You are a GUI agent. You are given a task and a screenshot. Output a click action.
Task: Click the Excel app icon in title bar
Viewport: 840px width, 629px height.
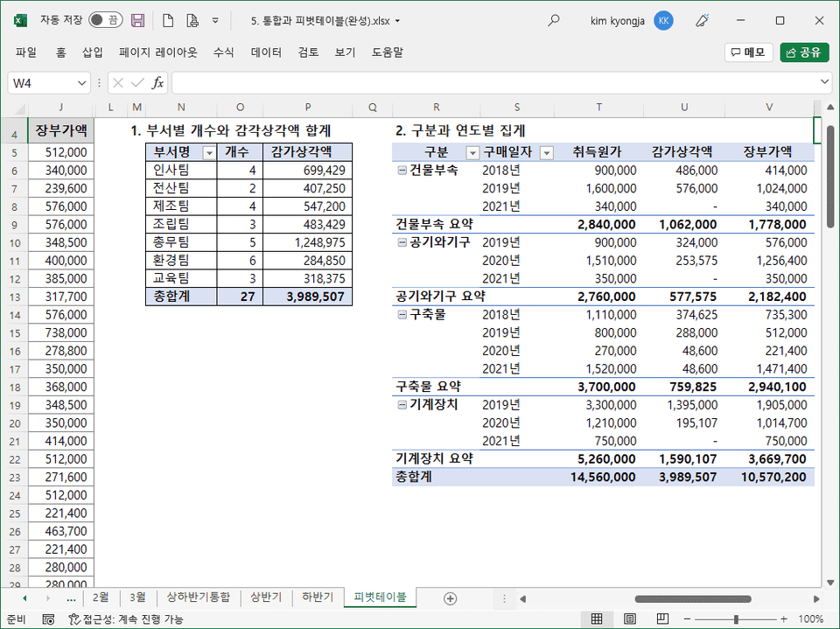(20, 21)
